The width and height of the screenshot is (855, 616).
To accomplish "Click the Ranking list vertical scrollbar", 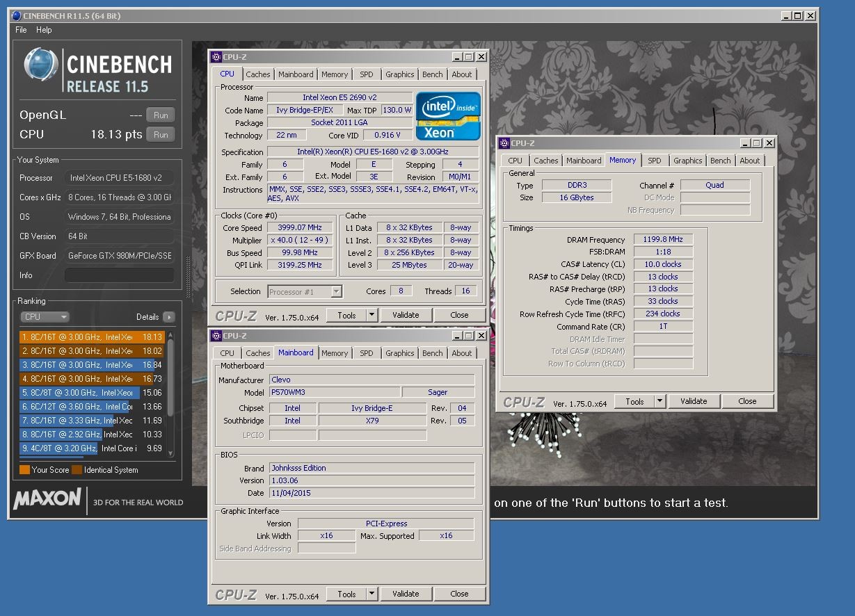I will (170, 393).
